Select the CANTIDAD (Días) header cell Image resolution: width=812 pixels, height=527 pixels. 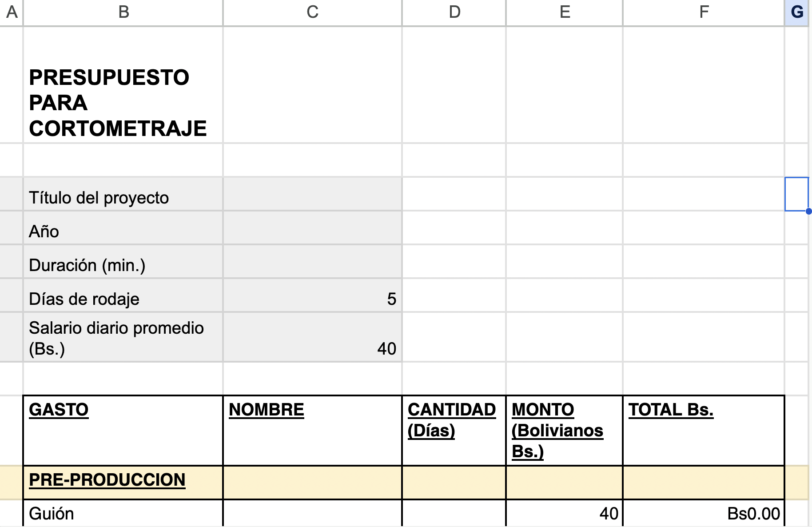pyautogui.click(x=454, y=430)
